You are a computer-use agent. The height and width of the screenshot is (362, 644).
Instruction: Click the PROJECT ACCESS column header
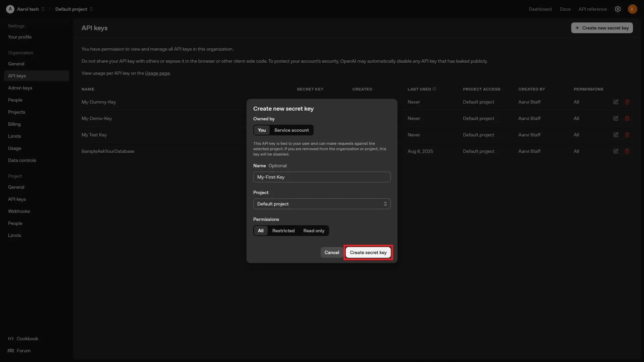click(x=481, y=89)
